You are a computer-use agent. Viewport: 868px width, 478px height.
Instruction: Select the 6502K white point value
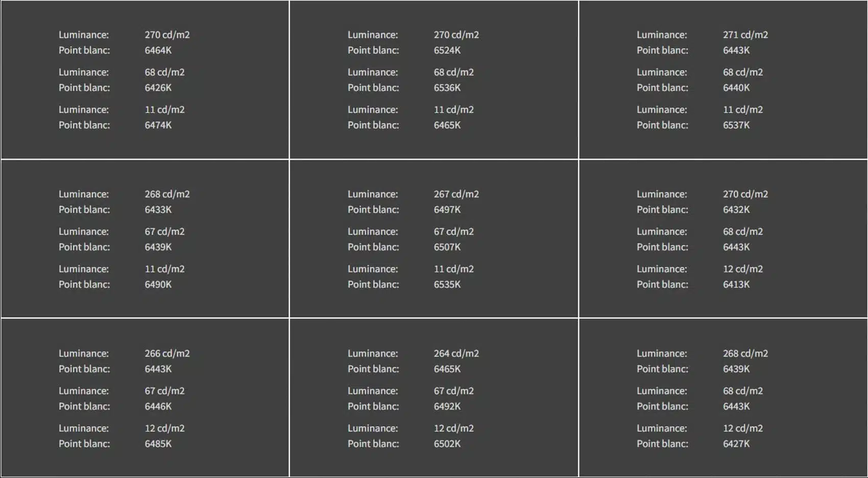(x=447, y=443)
